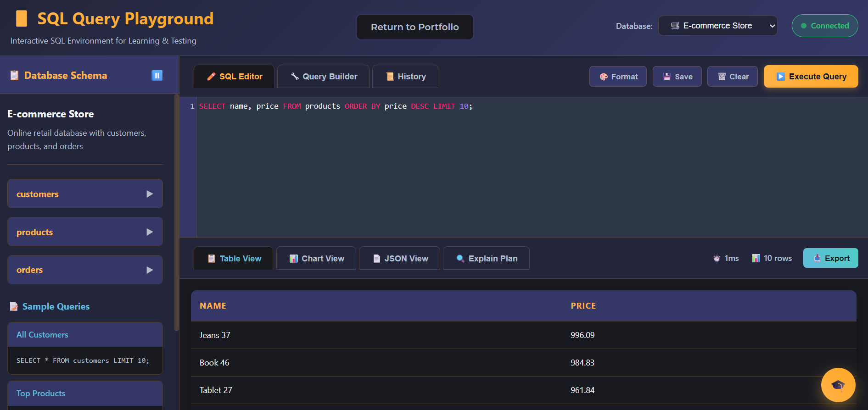
Task: Show results in JSON View
Action: coord(399,259)
